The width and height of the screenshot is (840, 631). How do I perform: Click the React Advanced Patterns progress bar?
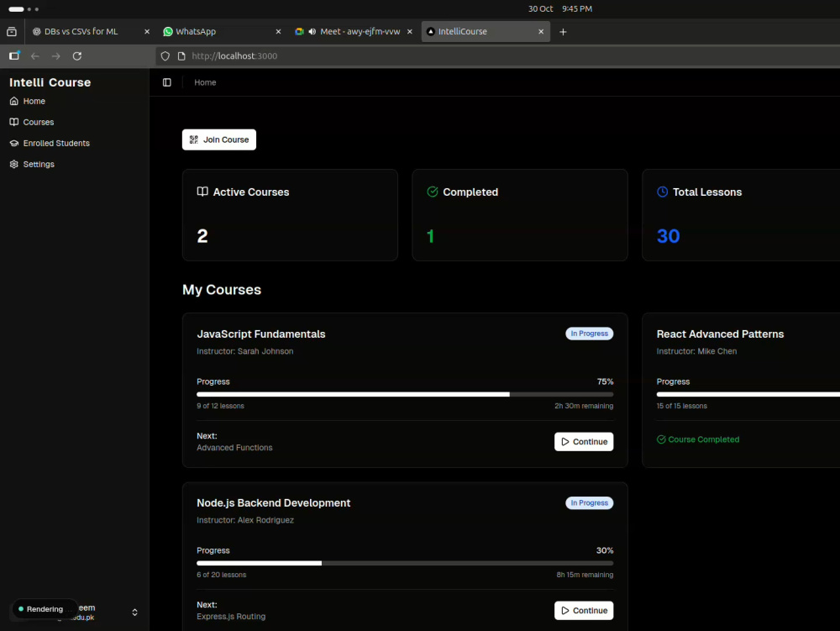pyautogui.click(x=748, y=394)
